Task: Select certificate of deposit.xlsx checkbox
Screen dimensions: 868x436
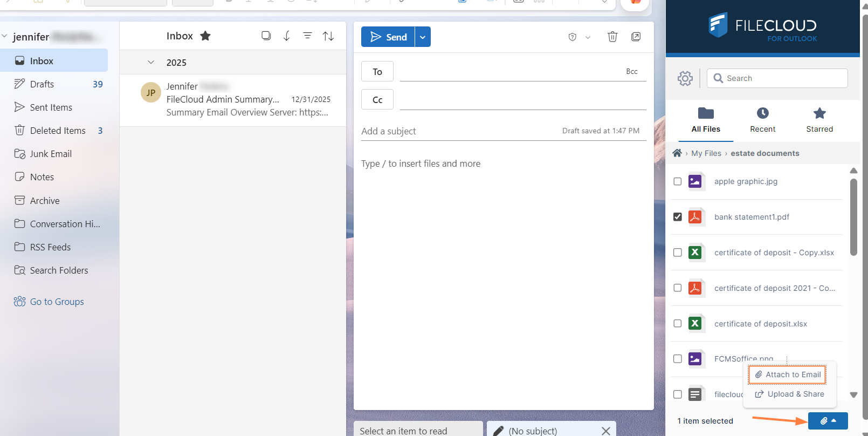Action: tap(678, 324)
